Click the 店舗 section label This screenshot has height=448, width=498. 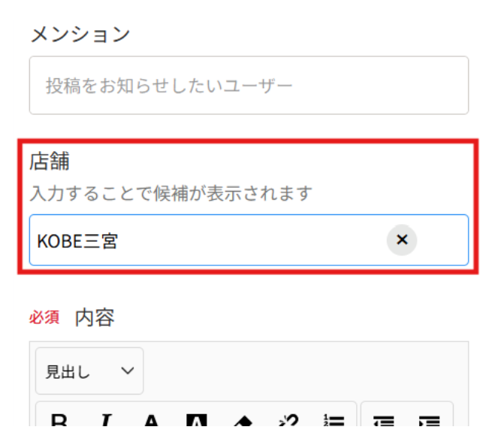(x=50, y=161)
